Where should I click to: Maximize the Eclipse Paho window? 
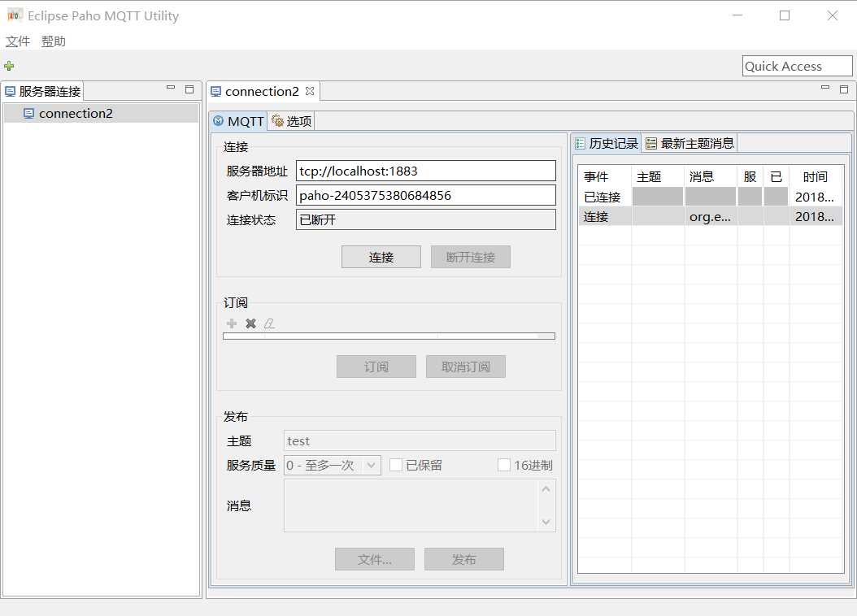(785, 15)
